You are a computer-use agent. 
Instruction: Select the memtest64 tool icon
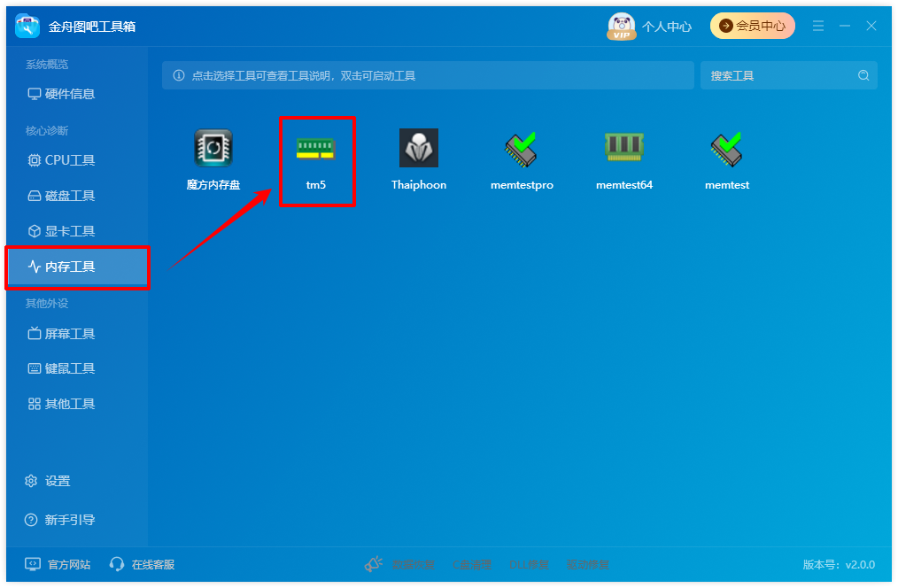(x=624, y=147)
